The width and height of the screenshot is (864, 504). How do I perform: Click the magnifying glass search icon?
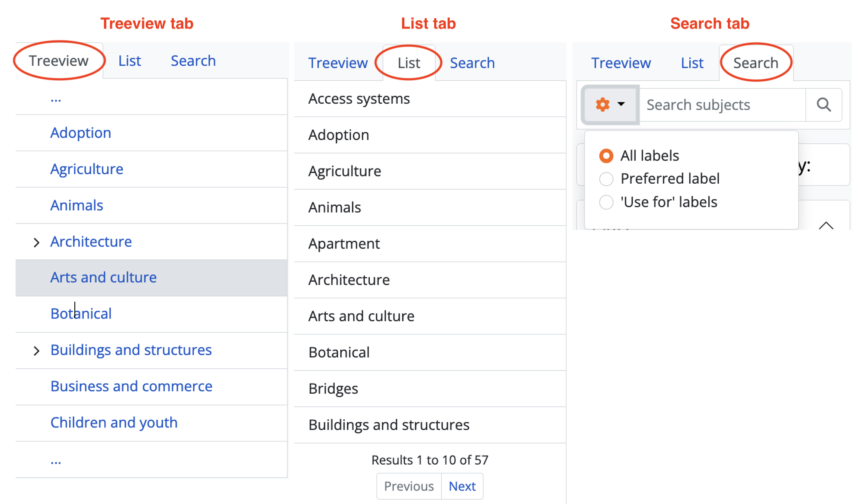[x=823, y=105]
